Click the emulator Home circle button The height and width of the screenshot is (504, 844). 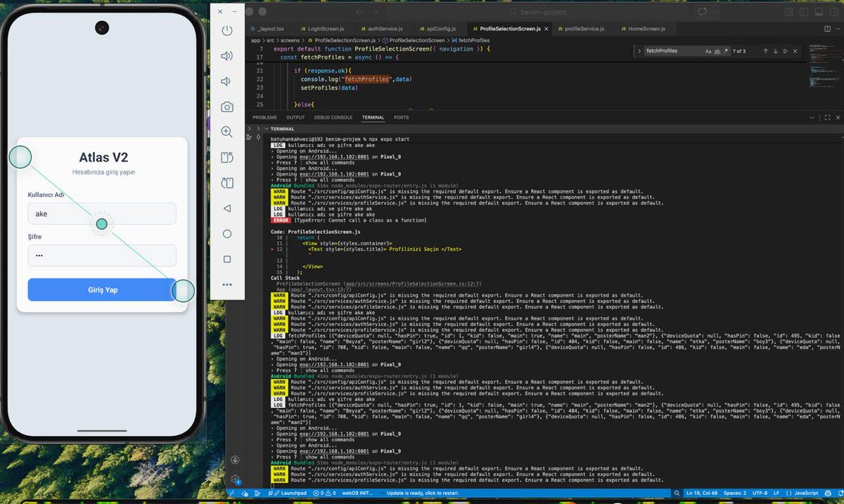[226, 233]
